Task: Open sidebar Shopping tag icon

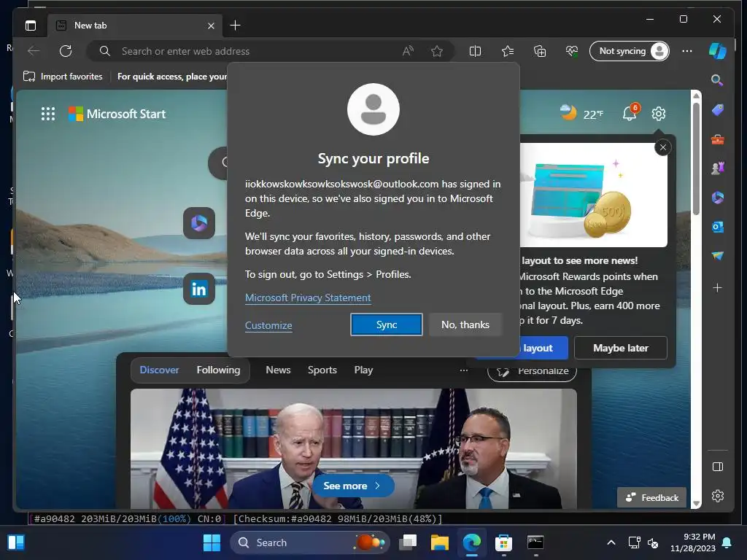Action: click(718, 111)
